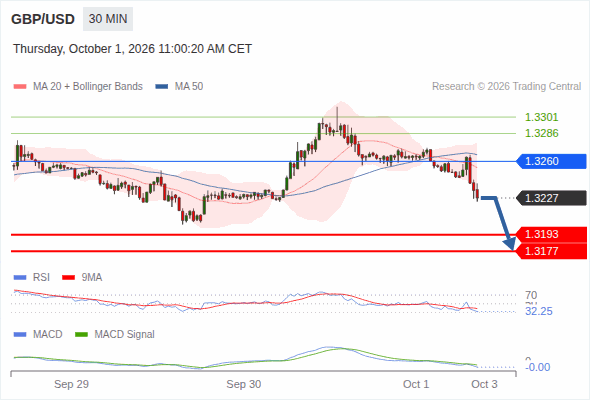
Task: Select the red 1.3193 support price tag
Action: point(551,234)
